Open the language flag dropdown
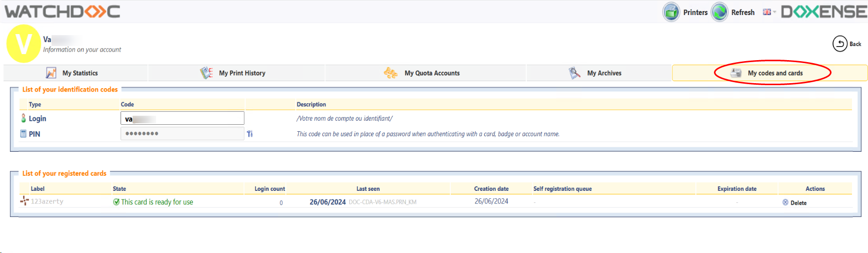The image size is (868, 253). (769, 12)
